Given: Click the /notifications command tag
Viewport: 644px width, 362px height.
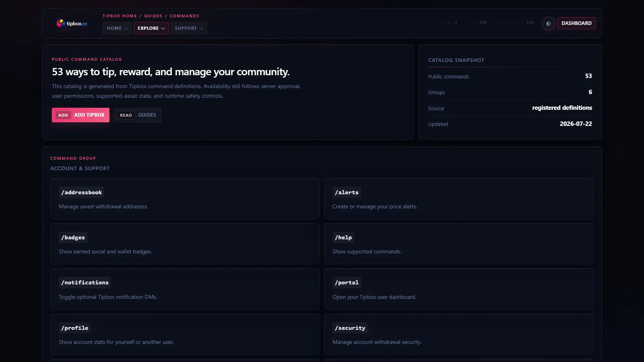Looking at the screenshot, I should [x=85, y=282].
